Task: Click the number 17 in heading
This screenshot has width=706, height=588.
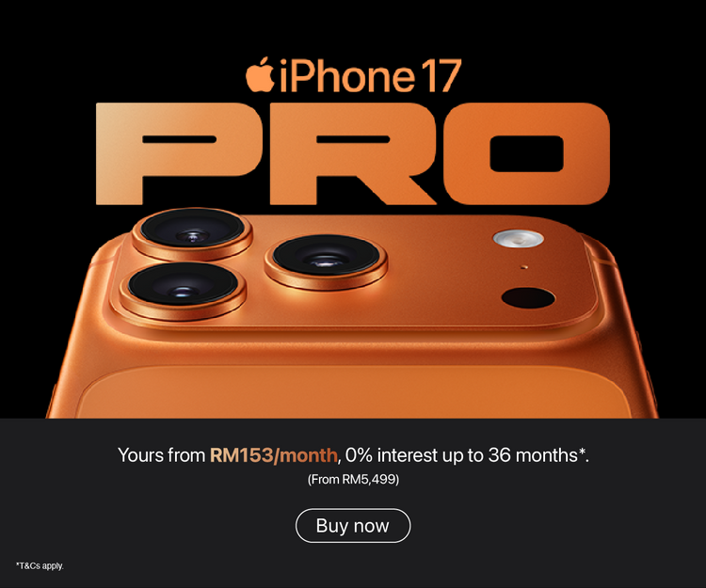Action: 441,75
